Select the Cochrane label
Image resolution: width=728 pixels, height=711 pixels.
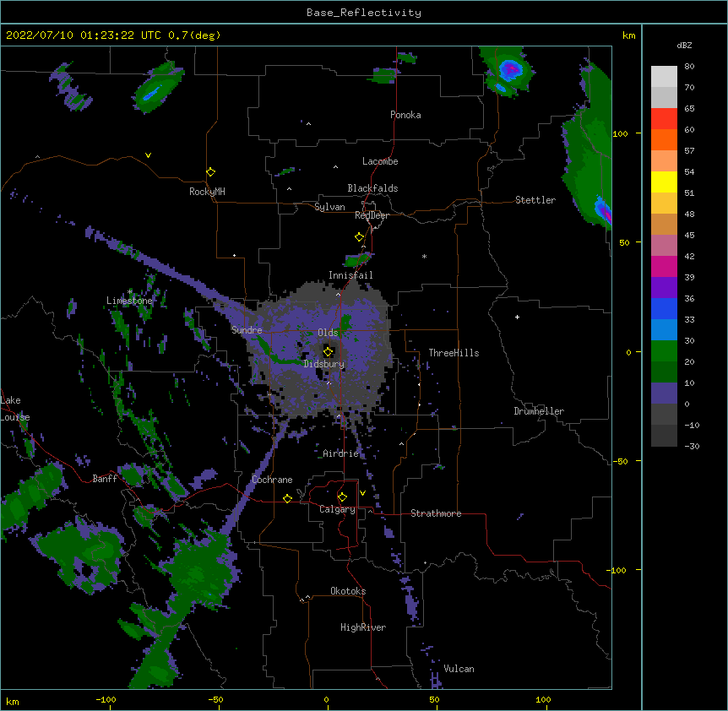(272, 480)
